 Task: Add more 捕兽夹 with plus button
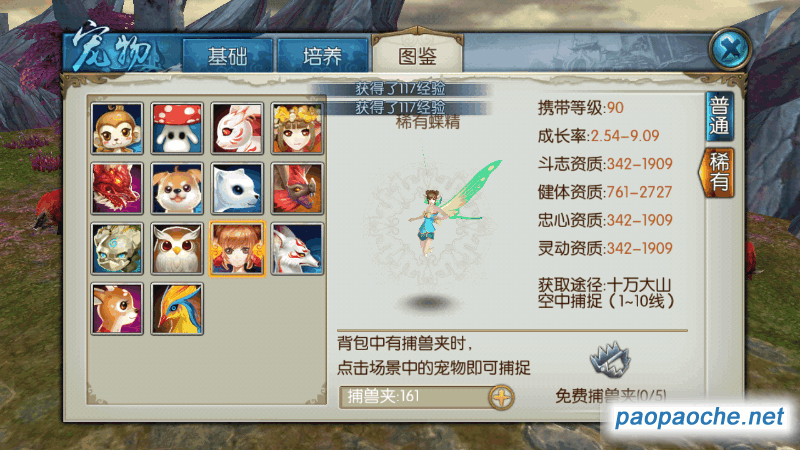point(501,397)
